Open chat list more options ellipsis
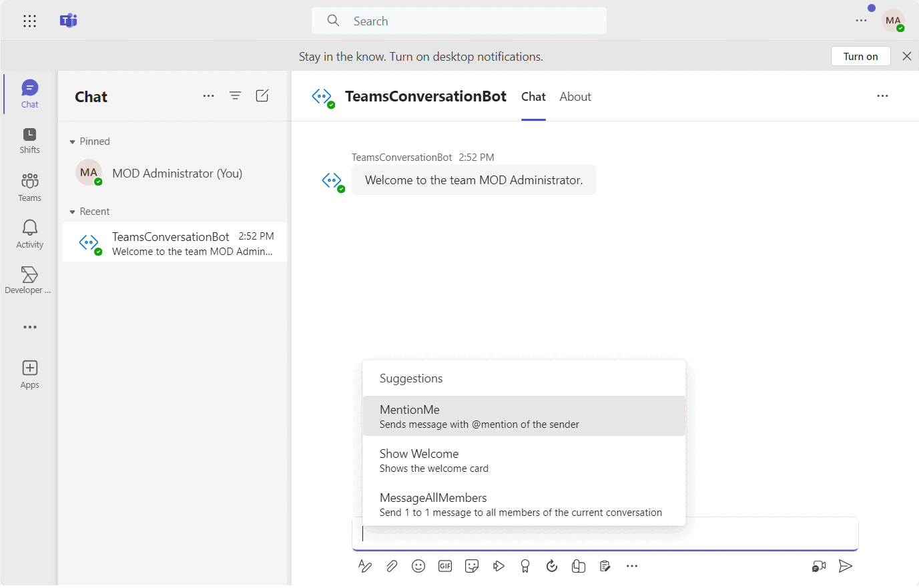919x588 pixels. [209, 96]
